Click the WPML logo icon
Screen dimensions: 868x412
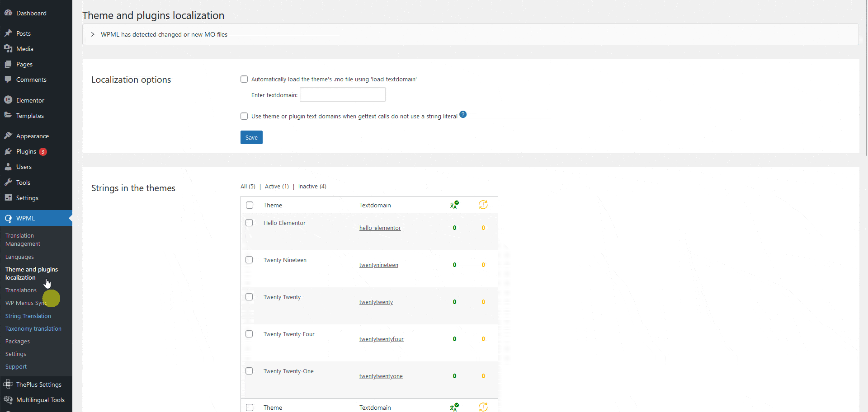click(x=8, y=218)
